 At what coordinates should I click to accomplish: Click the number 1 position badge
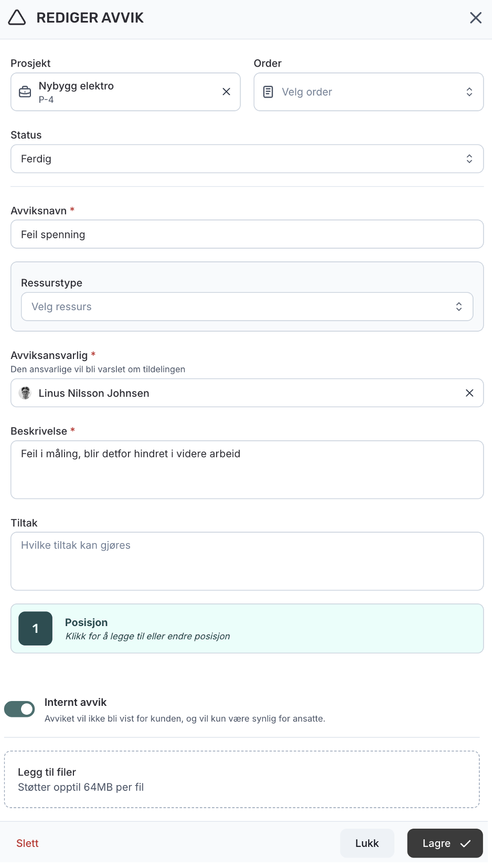[x=35, y=628]
